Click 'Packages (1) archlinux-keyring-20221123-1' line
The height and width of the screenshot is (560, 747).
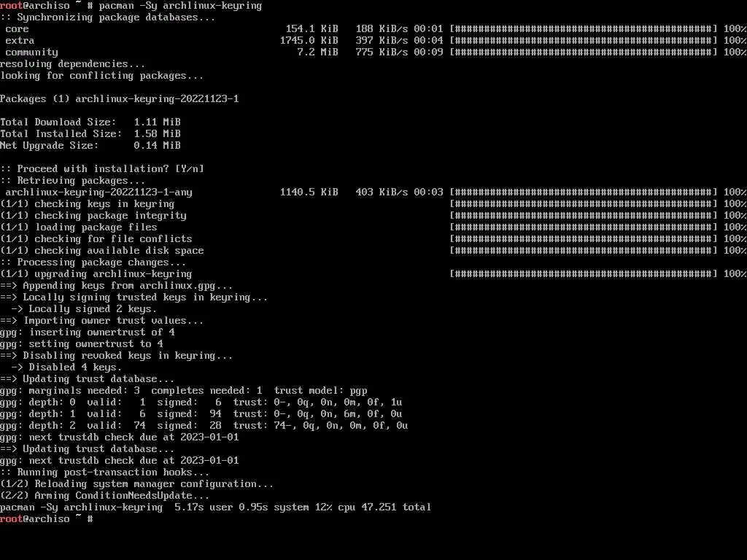pos(120,99)
